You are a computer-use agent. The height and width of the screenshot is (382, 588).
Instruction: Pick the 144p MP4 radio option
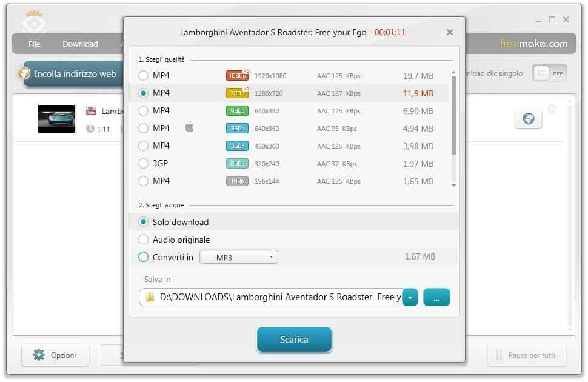coord(143,181)
